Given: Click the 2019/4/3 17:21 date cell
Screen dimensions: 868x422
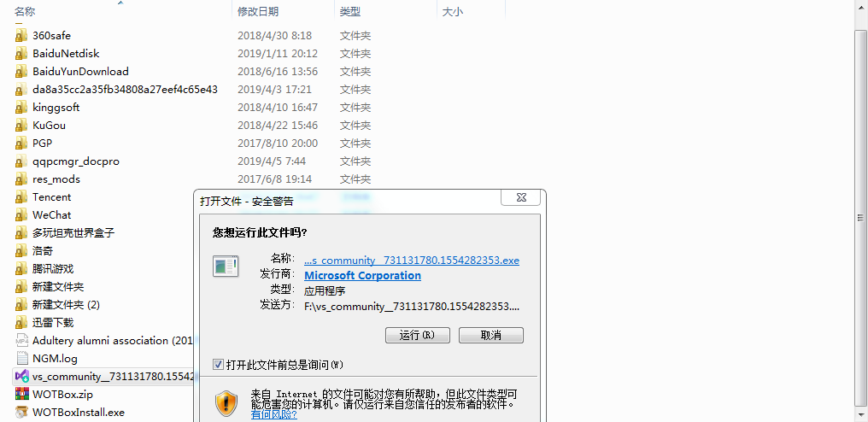Looking at the screenshot, I should point(274,89).
